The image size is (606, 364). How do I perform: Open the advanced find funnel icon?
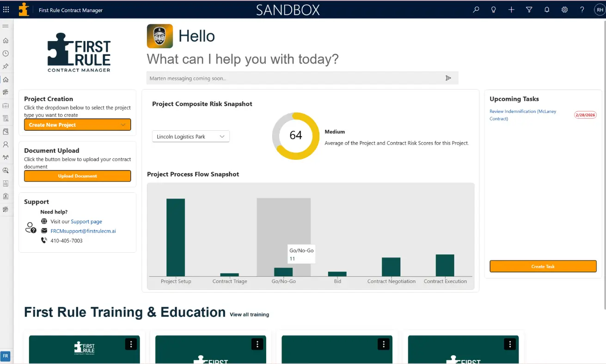click(529, 10)
